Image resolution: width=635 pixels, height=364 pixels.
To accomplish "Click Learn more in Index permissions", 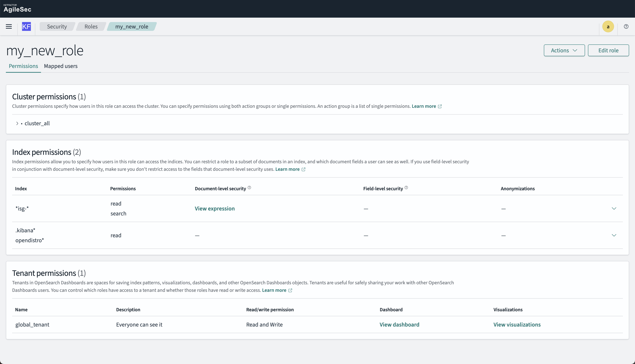I will [287, 169].
